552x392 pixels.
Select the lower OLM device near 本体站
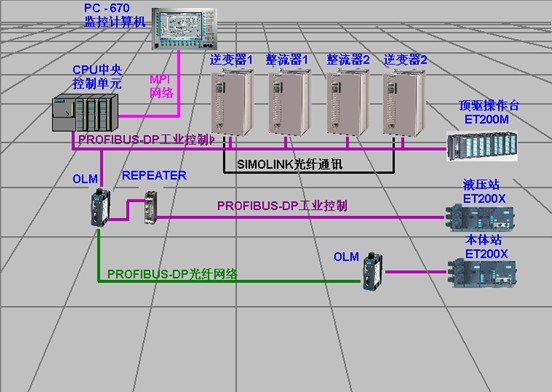[x=373, y=271]
